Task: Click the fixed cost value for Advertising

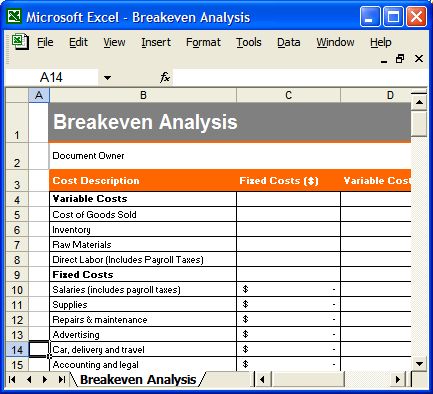Action: [288, 334]
